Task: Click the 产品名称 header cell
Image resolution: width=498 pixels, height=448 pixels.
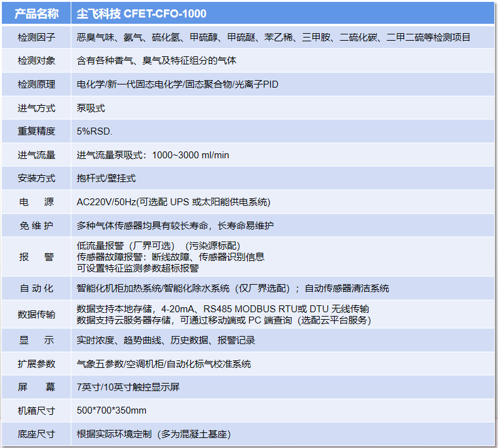Action: click(x=36, y=13)
